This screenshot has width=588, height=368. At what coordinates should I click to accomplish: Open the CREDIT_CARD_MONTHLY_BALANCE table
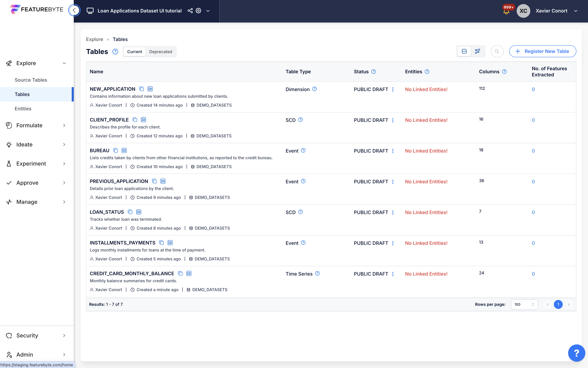132,274
